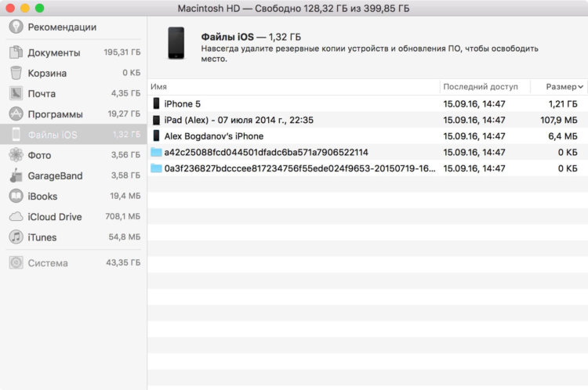Click the Файлы iOS phone icon in sidebar
Screen dimensions: 588x390
(x=16, y=134)
